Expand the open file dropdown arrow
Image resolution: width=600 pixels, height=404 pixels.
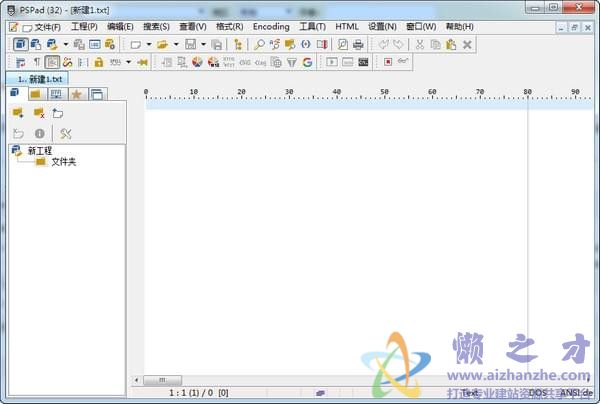176,44
